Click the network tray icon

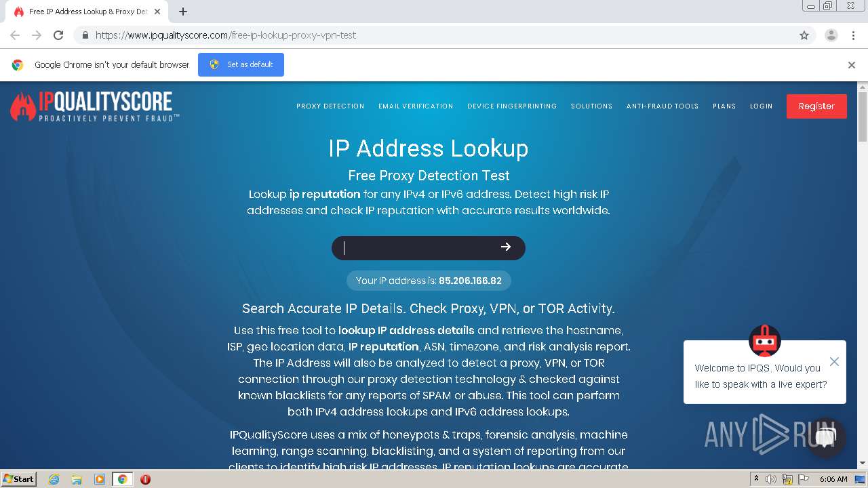point(787,479)
